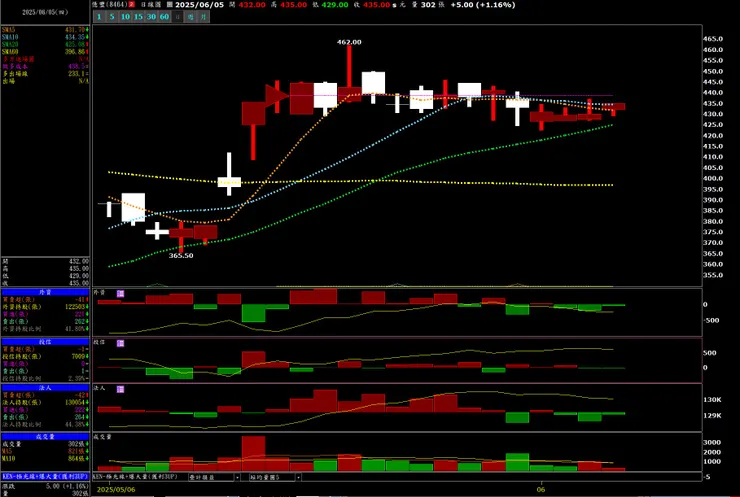Select the 10-minute timeframe button
The width and height of the screenshot is (740, 497).
[x=125, y=17]
